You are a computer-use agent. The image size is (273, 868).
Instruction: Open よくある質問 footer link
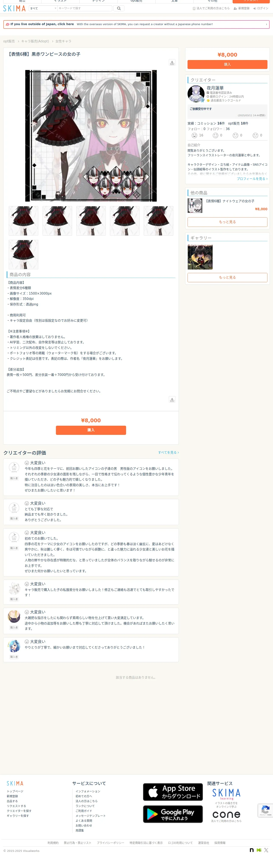pyautogui.click(x=84, y=821)
